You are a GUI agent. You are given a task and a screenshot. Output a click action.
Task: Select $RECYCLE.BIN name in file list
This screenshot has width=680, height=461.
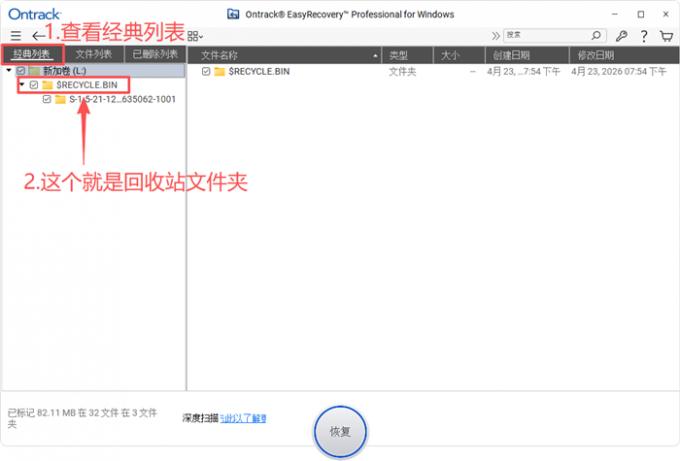pos(259,72)
